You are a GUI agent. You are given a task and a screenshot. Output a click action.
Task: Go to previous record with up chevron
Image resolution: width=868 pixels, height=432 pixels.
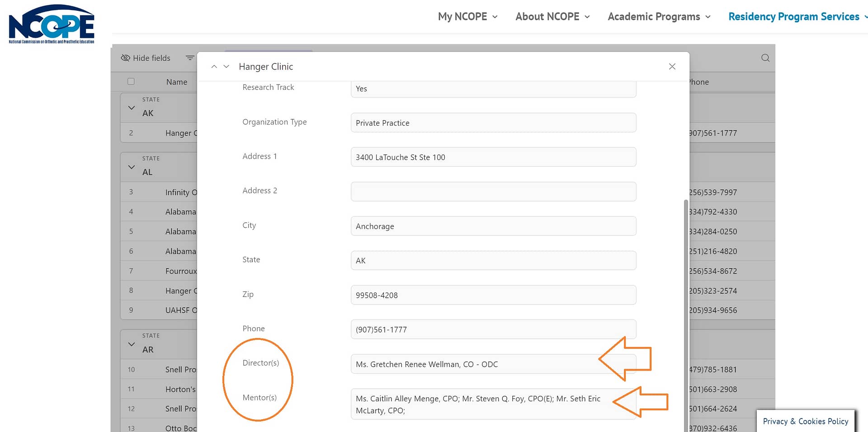214,66
